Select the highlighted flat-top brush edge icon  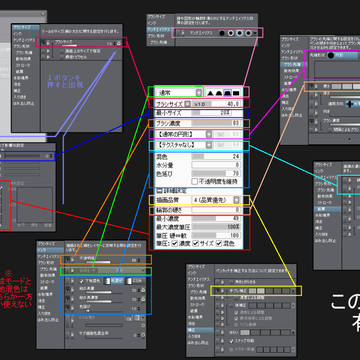[x=227, y=93]
